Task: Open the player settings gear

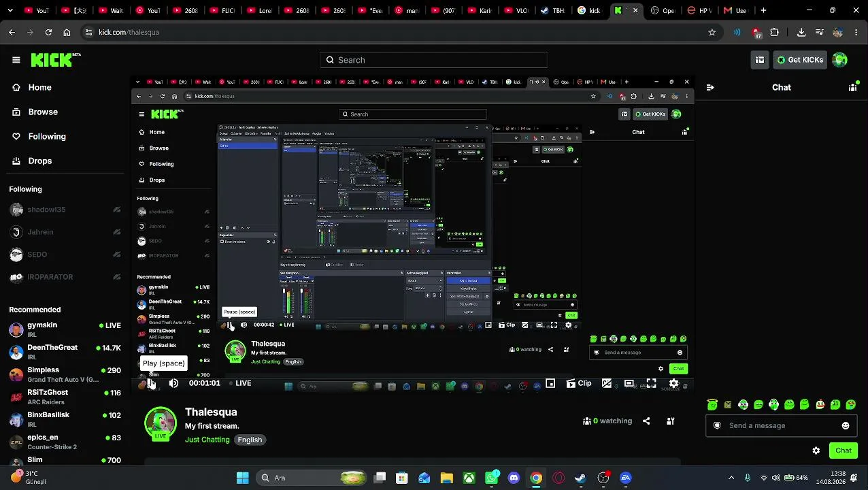Action: point(673,383)
